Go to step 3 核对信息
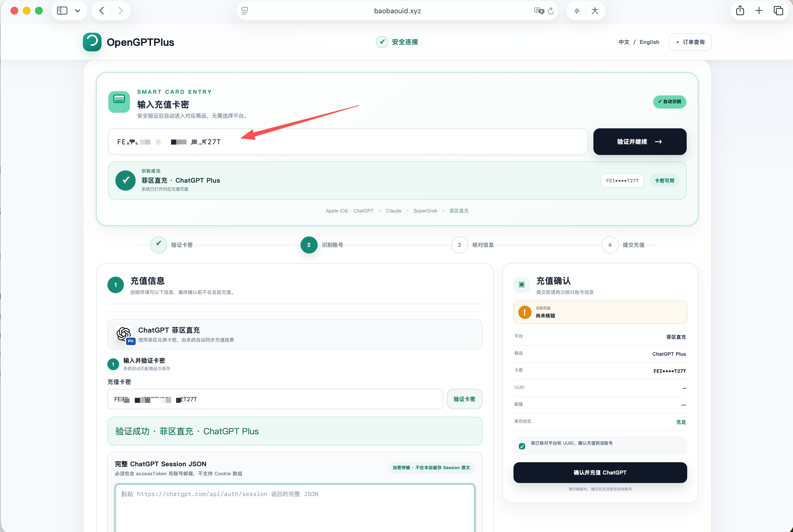The height and width of the screenshot is (532, 793). click(472, 245)
